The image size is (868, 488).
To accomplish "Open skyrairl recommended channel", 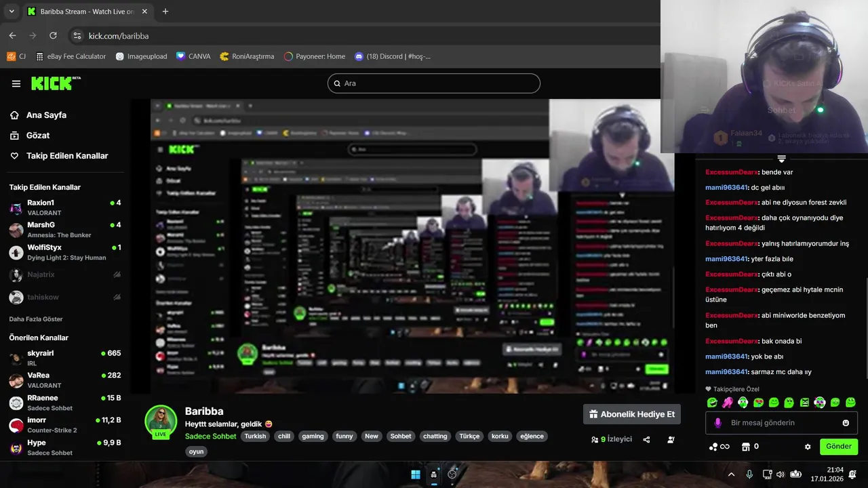I will [x=65, y=358].
